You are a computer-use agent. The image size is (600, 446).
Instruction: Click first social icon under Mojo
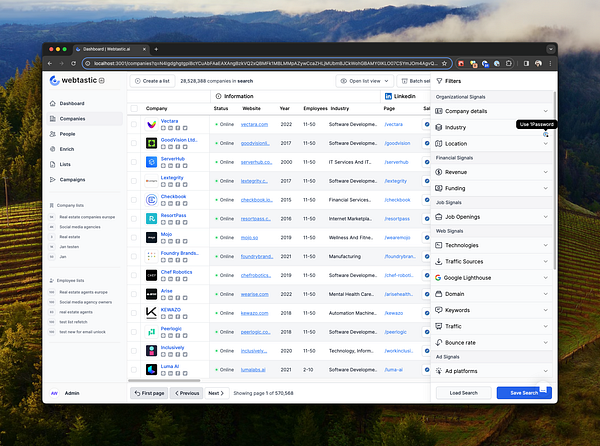click(x=163, y=241)
